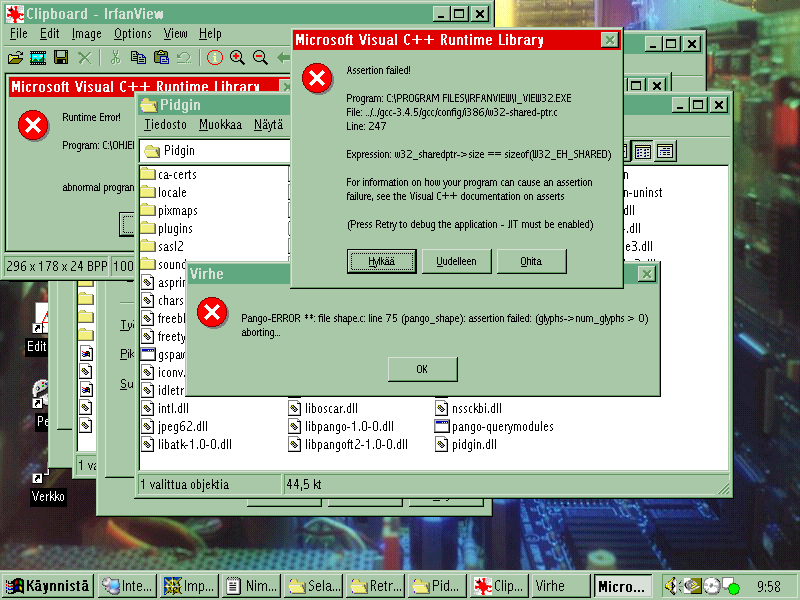Click the volume speaker icon in system tray

click(x=671, y=586)
